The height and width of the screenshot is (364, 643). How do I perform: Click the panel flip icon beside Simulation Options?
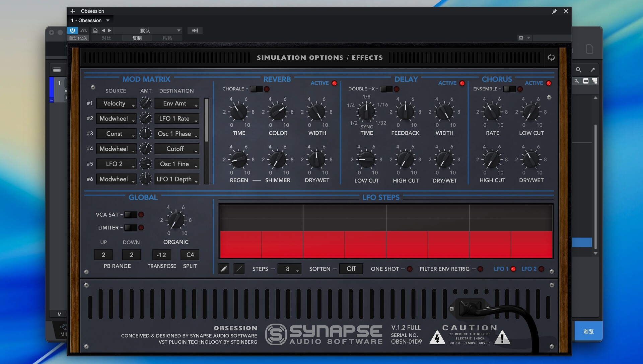coord(551,58)
